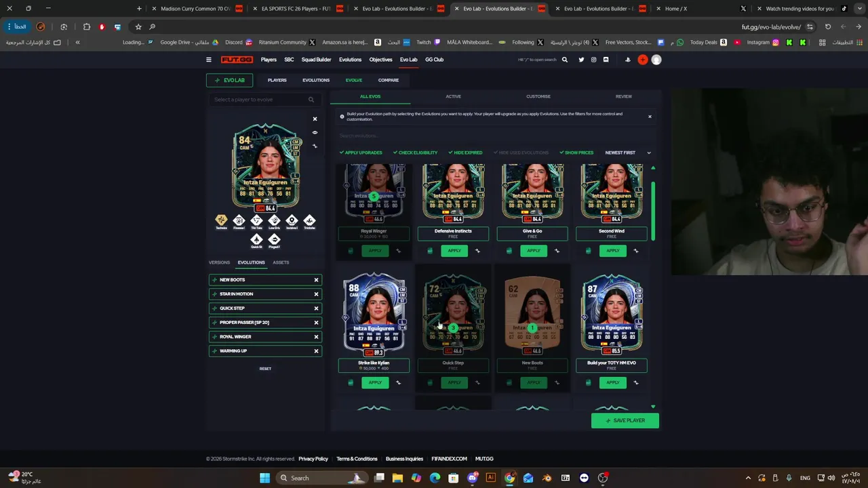
Task: Open the Versions tab under player card
Action: (x=219, y=262)
